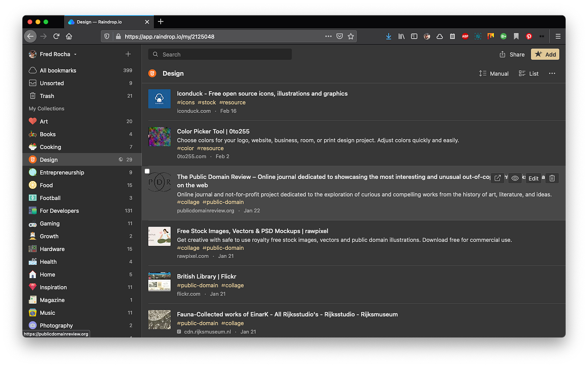
Task: Open the Photography collection
Action: point(82,325)
